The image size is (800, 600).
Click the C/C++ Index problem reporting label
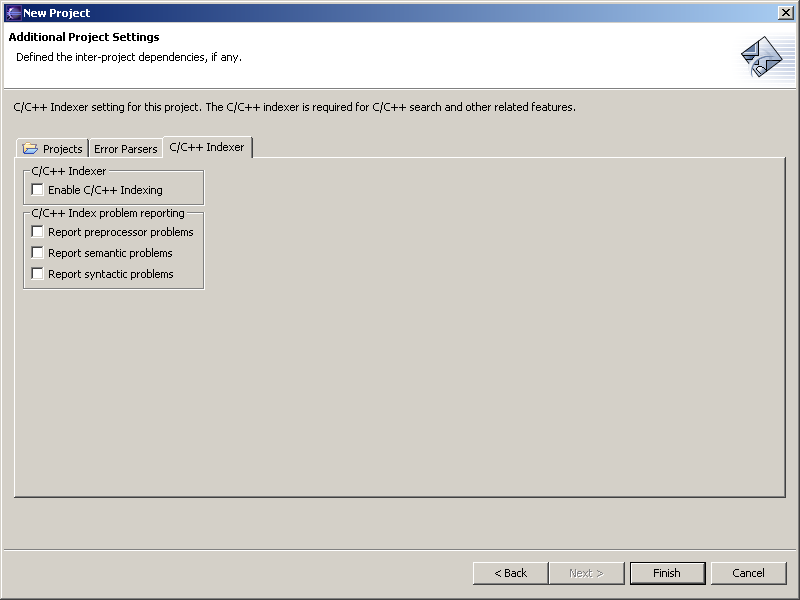108,213
